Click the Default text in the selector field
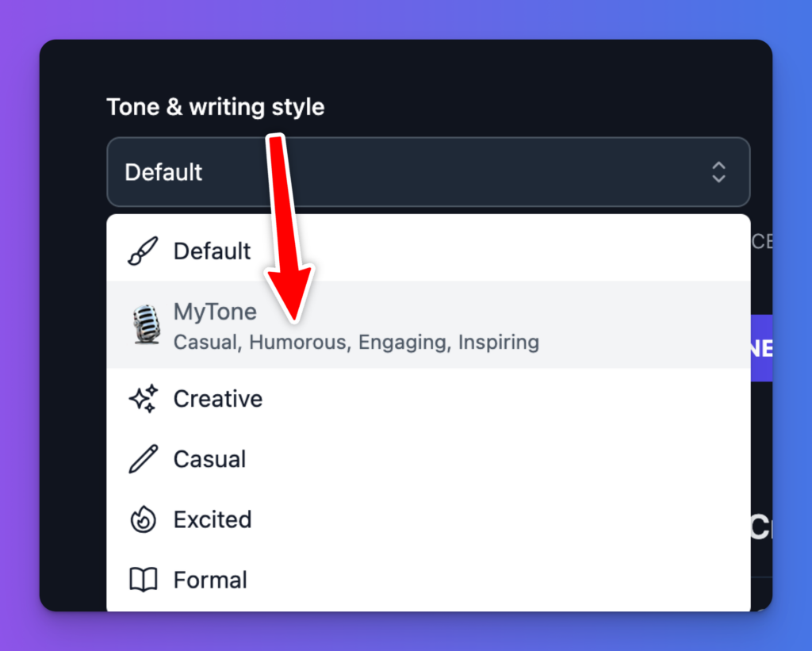Viewport: 812px width, 651px height. click(163, 172)
